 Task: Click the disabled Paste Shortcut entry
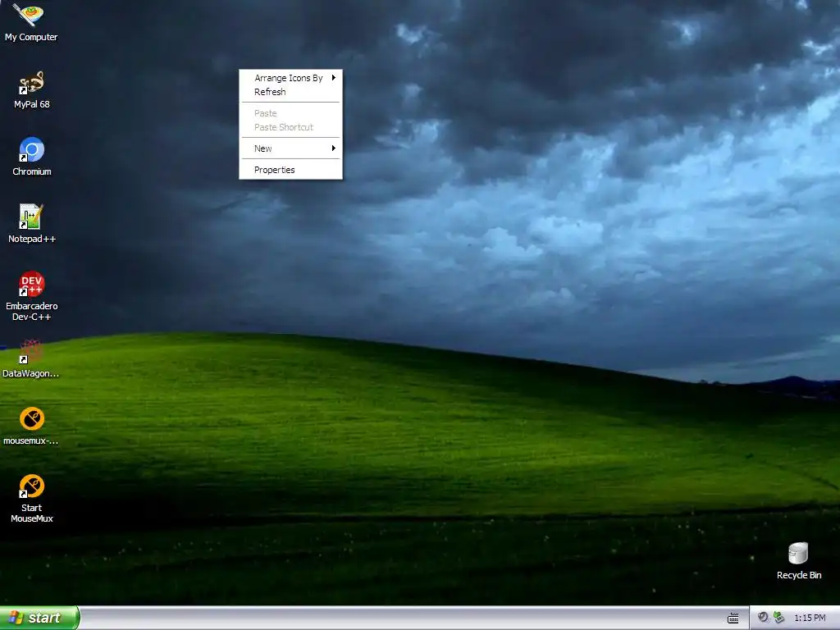290,127
